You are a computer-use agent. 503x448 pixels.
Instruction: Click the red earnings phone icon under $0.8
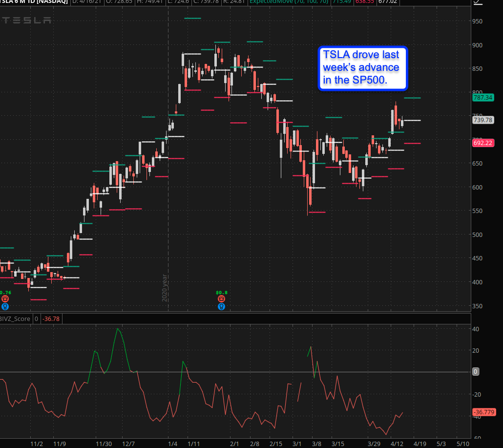click(221, 299)
